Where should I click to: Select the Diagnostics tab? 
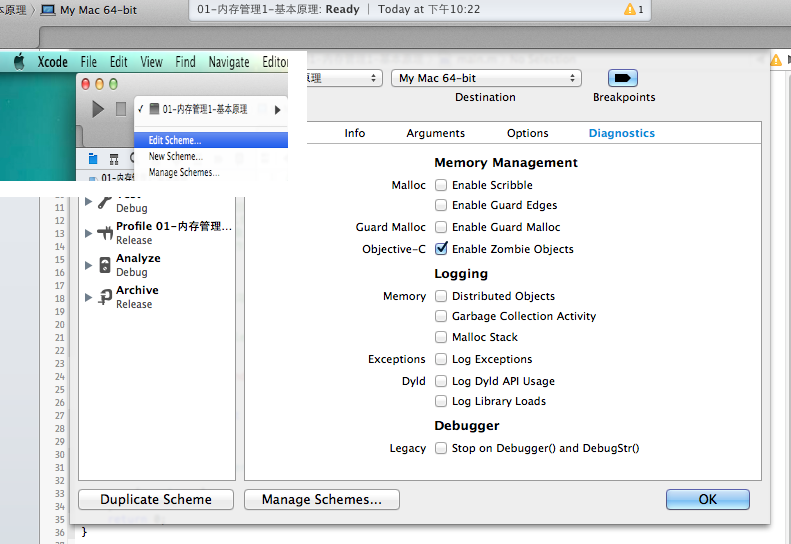point(622,133)
